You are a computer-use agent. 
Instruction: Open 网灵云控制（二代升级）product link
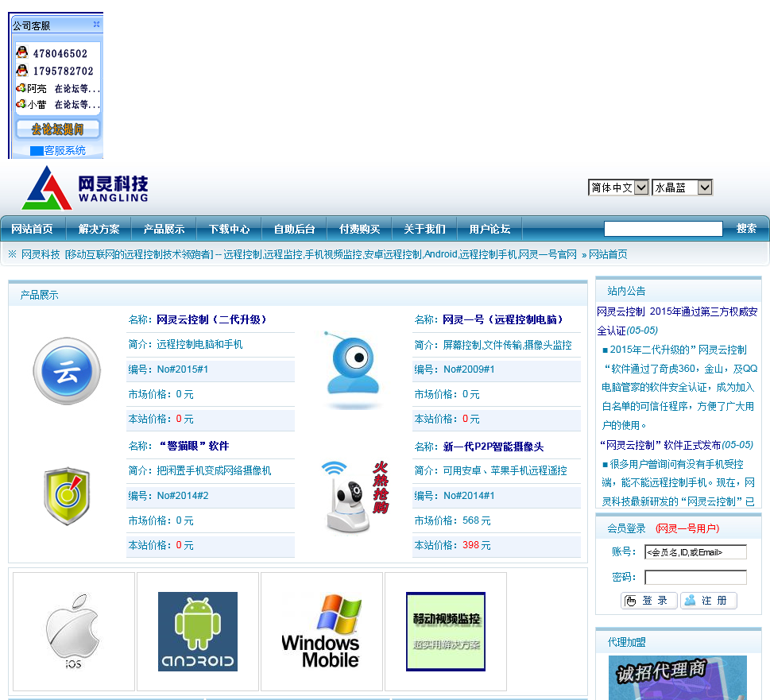click(x=211, y=319)
